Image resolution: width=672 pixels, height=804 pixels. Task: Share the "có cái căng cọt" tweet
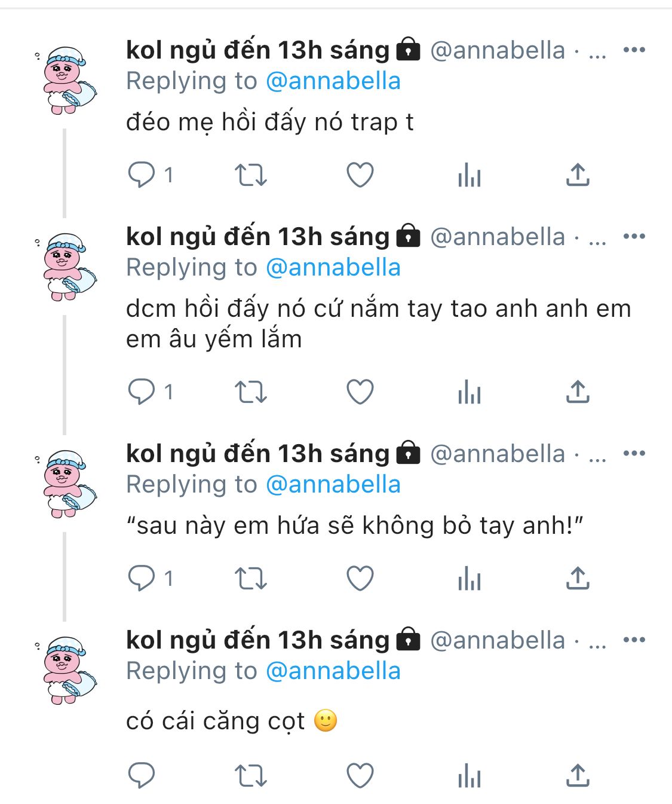pyautogui.click(x=578, y=776)
